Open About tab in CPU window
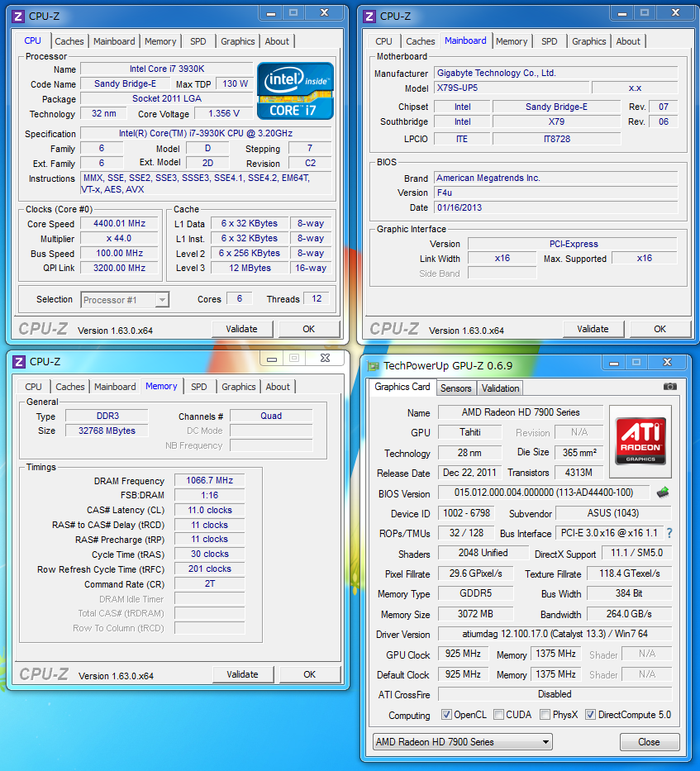This screenshot has width=700, height=771. (277, 41)
